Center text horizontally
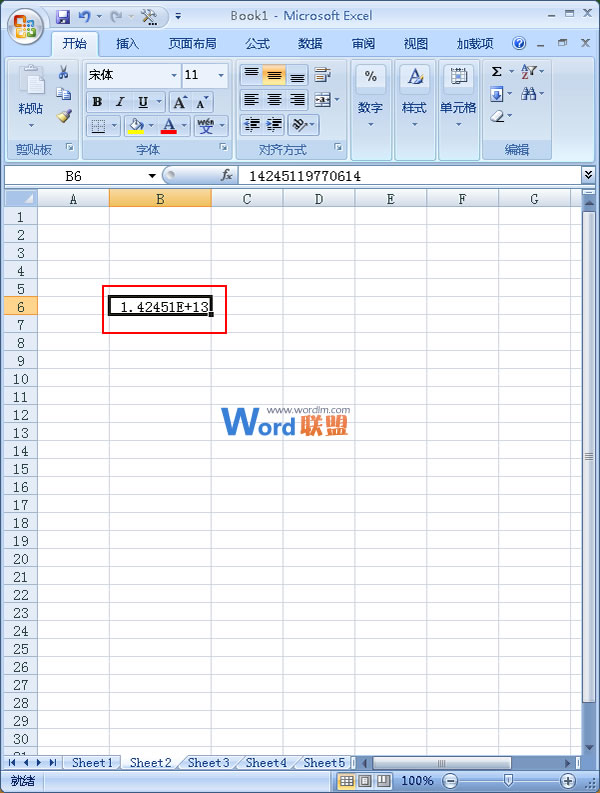This screenshot has height=793, width=600. tap(274, 100)
